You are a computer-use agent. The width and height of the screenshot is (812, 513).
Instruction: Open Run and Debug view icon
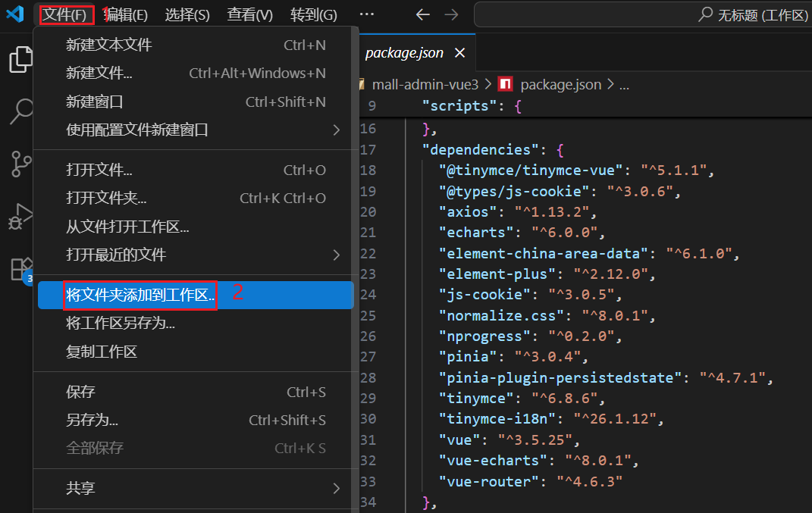point(20,216)
